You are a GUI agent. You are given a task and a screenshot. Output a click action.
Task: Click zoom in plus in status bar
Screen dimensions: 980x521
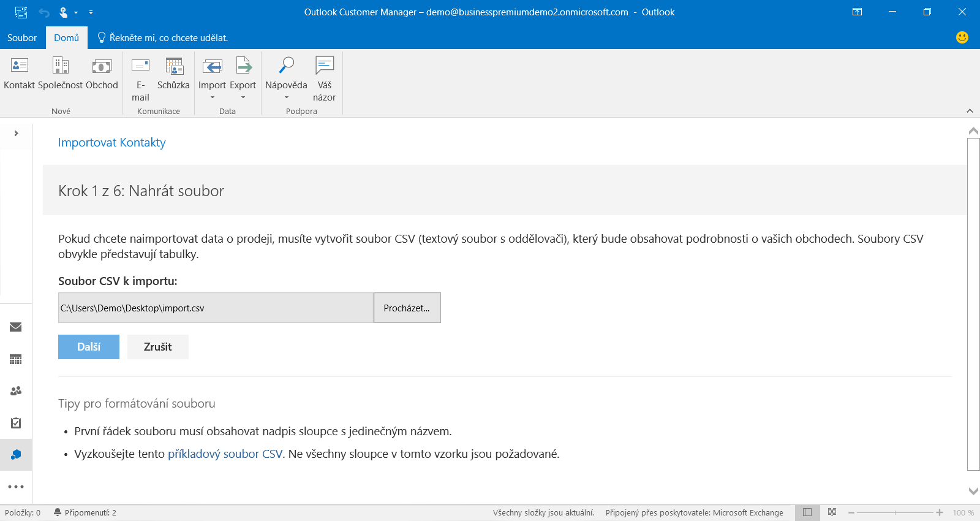click(x=940, y=512)
